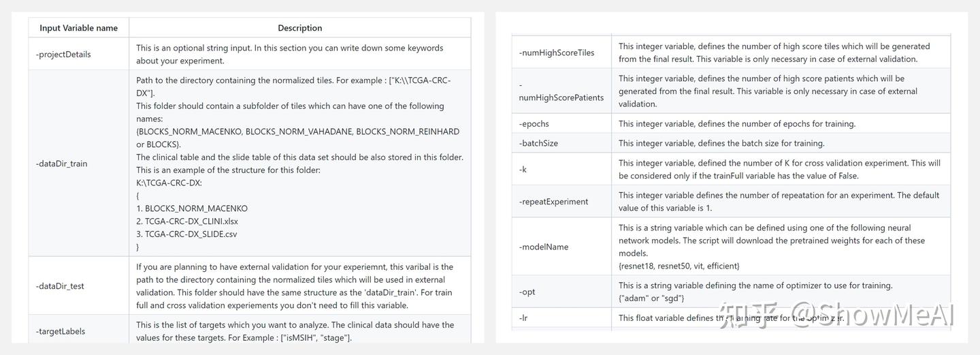This screenshot has width=980, height=355.
Task: Click the -projectDetails variable name cell
Action: click(x=63, y=55)
